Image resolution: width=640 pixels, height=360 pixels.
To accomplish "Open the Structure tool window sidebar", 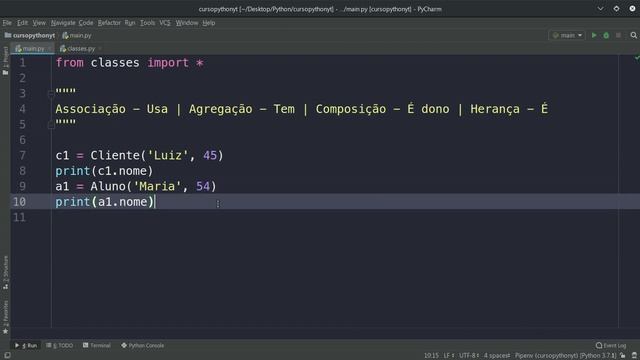I will 5,273.
